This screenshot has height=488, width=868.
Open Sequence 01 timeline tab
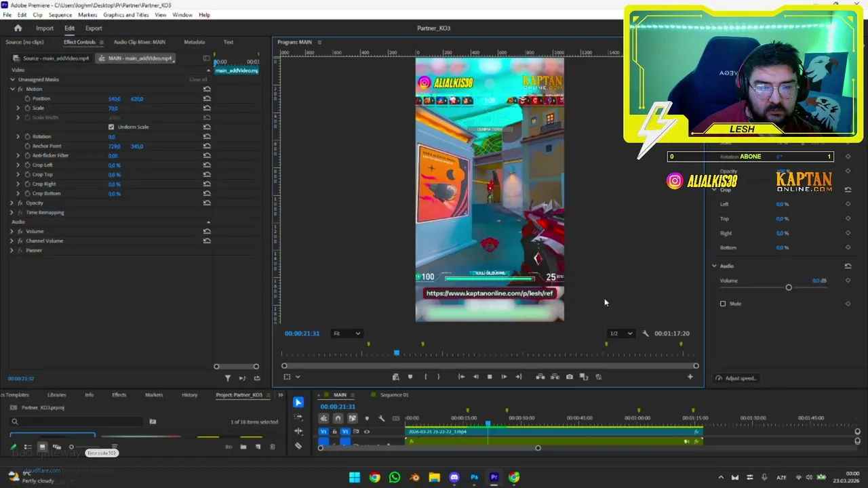click(x=394, y=395)
